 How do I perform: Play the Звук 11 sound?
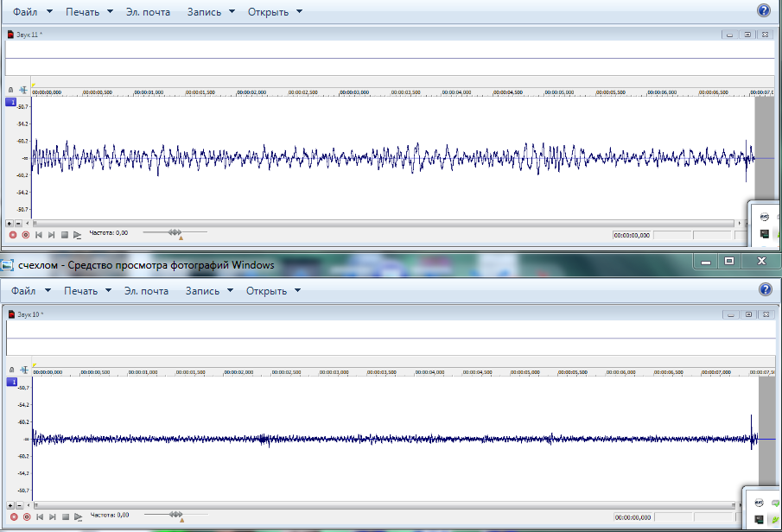point(77,235)
